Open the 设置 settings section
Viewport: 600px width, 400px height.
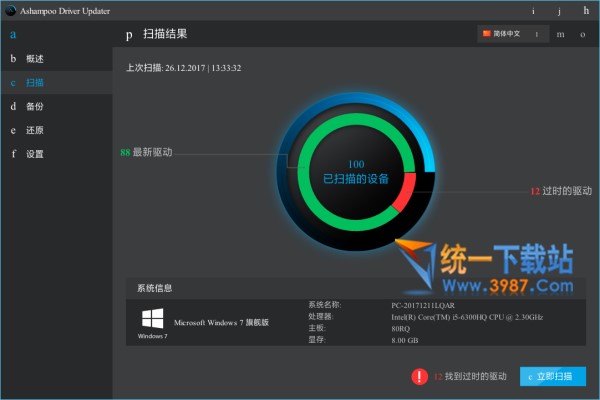34,154
